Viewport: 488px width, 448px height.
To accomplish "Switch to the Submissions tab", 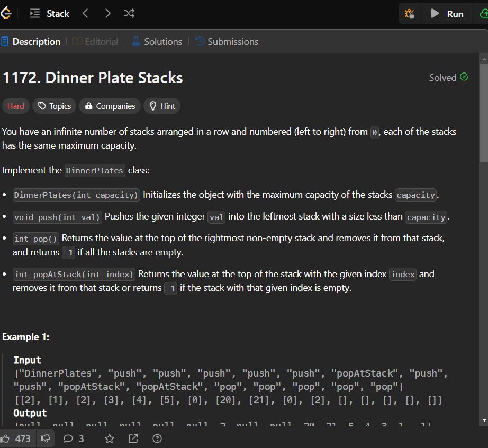I will coord(227,42).
